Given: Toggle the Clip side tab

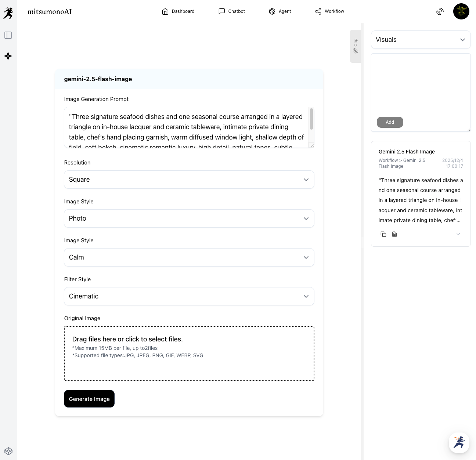Looking at the screenshot, I should (355, 46).
